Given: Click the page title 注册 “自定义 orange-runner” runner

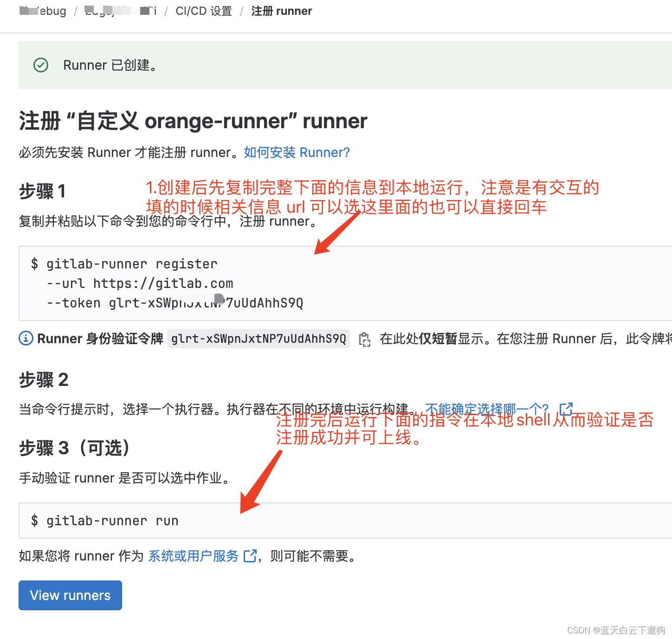Looking at the screenshot, I should click(x=193, y=121).
